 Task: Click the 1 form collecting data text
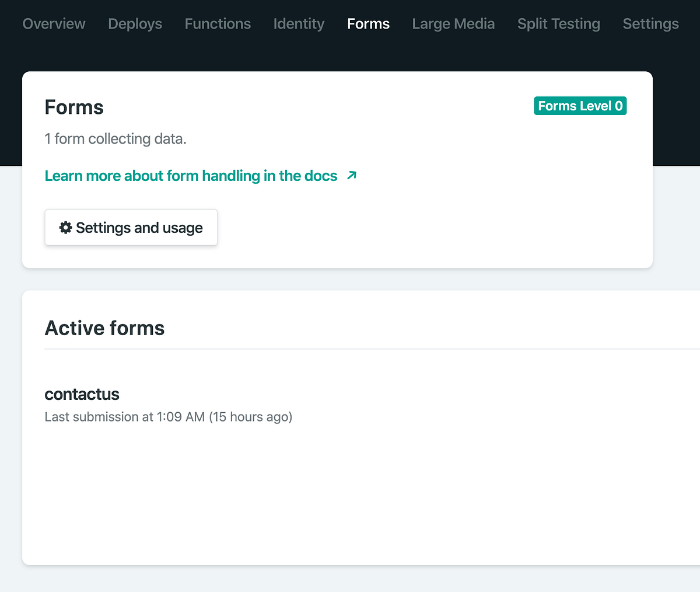pyautogui.click(x=116, y=138)
